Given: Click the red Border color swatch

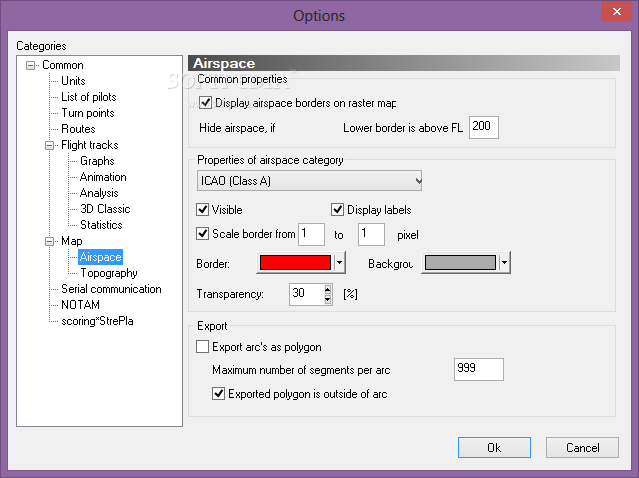Looking at the screenshot, I should [295, 262].
